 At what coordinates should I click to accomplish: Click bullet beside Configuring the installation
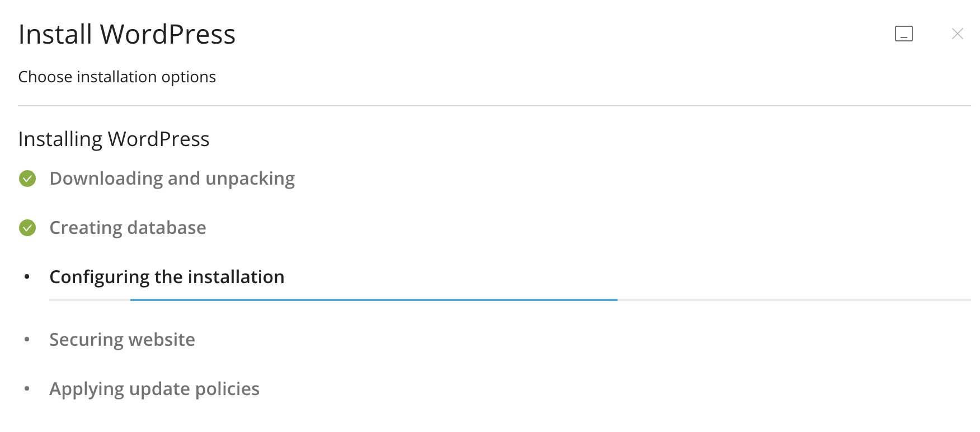(x=26, y=277)
